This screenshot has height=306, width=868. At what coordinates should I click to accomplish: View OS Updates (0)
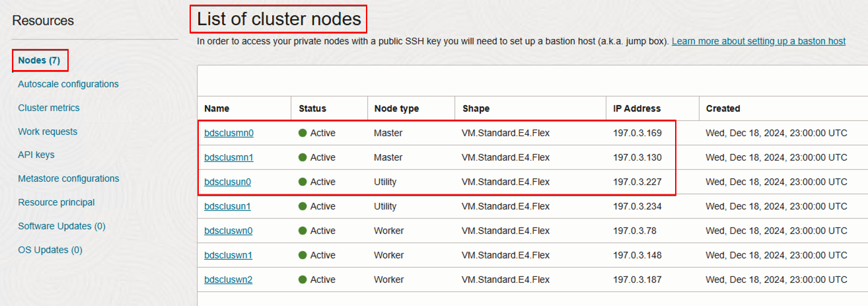pyautogui.click(x=50, y=250)
